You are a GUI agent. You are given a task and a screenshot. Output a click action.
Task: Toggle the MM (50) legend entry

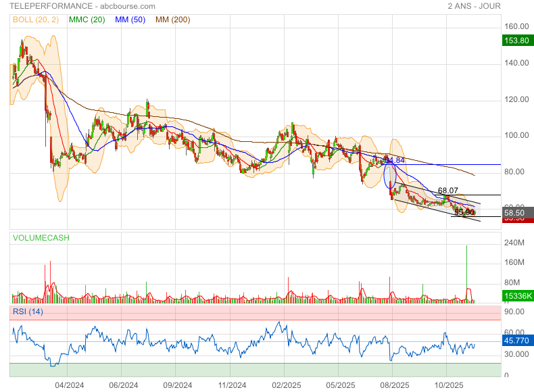tap(130, 20)
